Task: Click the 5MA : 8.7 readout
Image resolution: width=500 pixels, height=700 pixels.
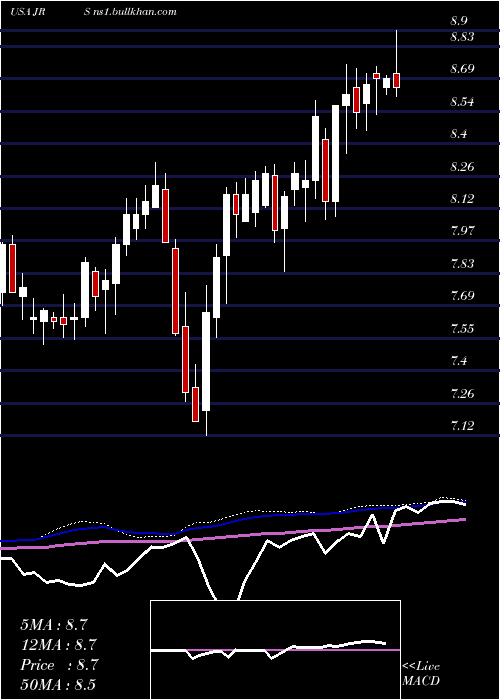Action: point(54,625)
